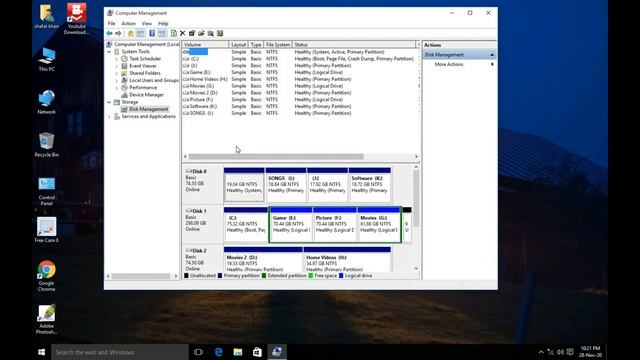
Task: Click the blue Help toolbar icon
Action: [x=152, y=33]
